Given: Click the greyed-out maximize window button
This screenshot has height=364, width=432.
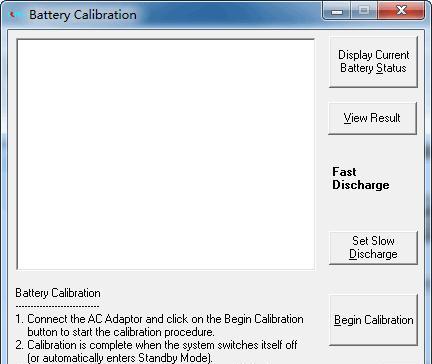Looking at the screenshot, I should 364,11.
